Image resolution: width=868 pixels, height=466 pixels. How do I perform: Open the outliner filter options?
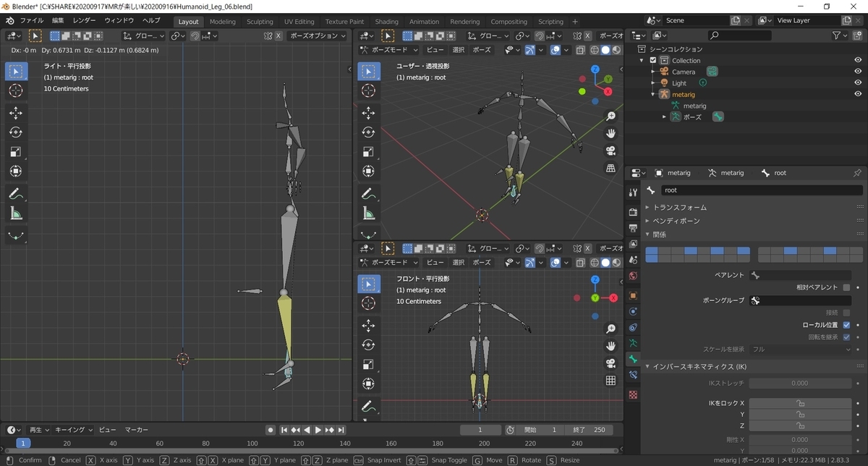[x=841, y=35]
